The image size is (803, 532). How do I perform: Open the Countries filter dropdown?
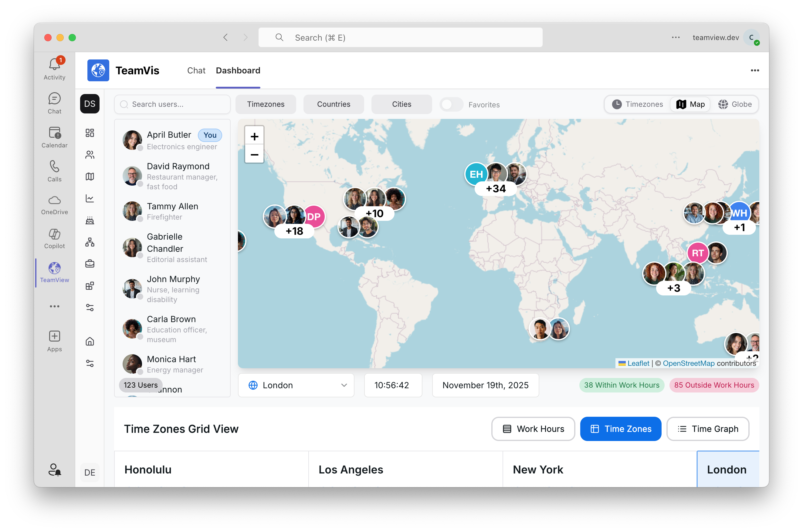click(334, 104)
